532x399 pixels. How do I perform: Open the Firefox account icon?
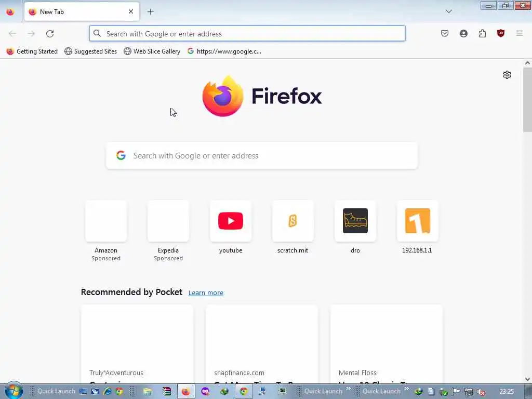[x=463, y=33]
